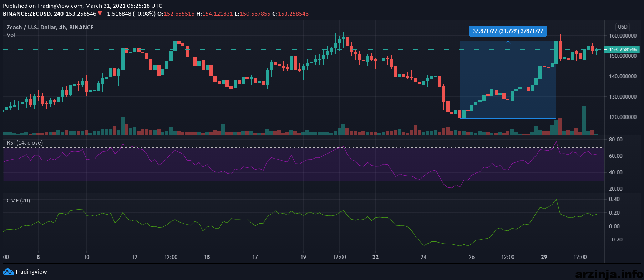Click the date label 24 on time axis
Viewport: 644px width, 280px height.
click(x=424, y=257)
